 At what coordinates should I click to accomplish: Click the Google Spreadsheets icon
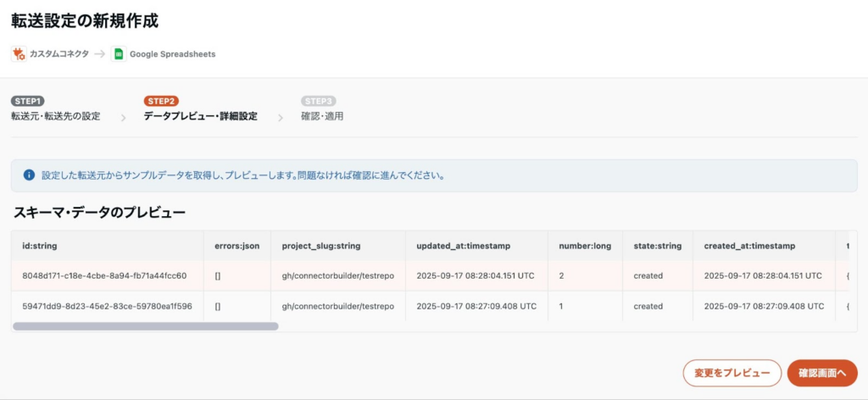119,53
